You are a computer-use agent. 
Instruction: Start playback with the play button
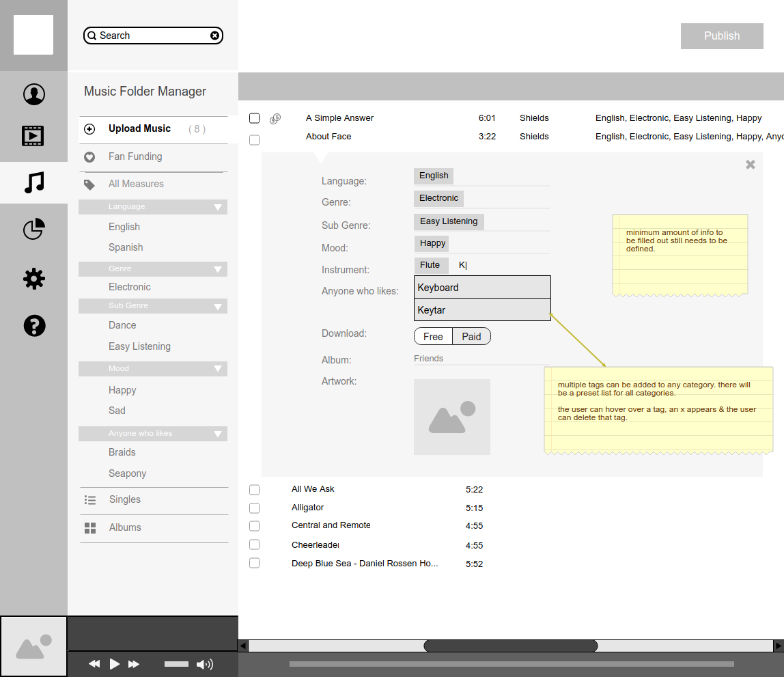115,664
